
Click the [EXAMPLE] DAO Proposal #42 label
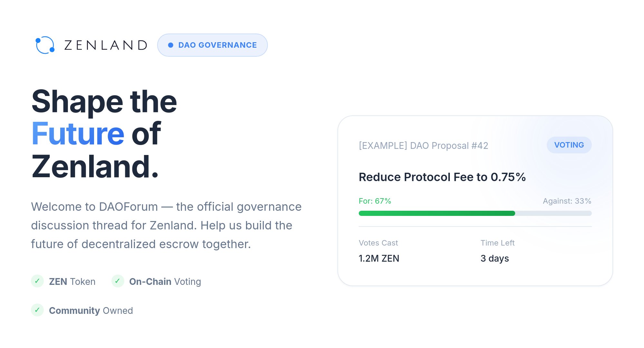pos(423,146)
